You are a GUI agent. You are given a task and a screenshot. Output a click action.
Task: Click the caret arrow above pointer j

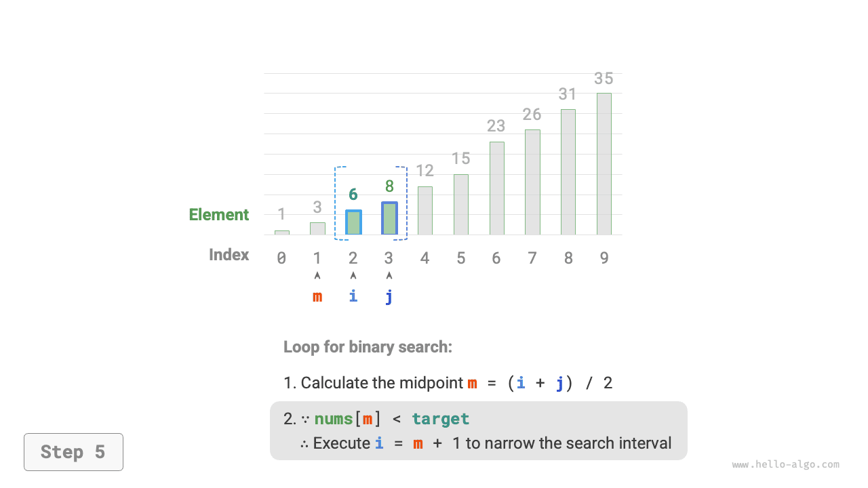pos(389,275)
